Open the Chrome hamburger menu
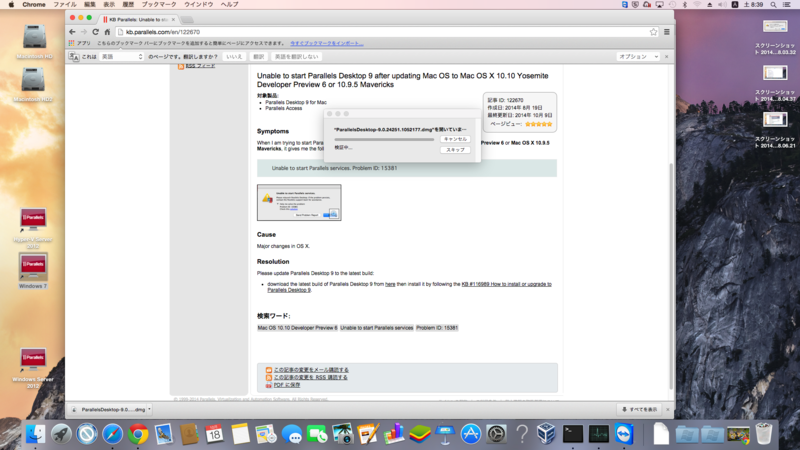 pyautogui.click(x=666, y=32)
